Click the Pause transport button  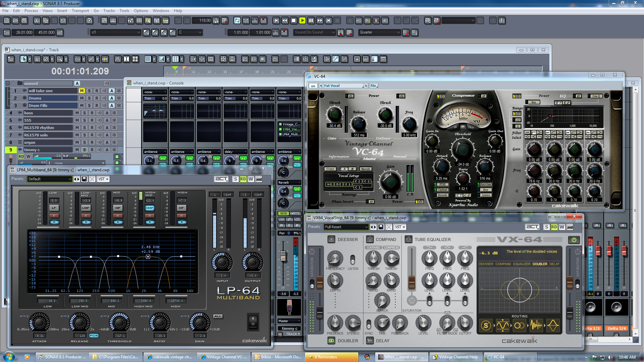pyautogui.click(x=311, y=20)
